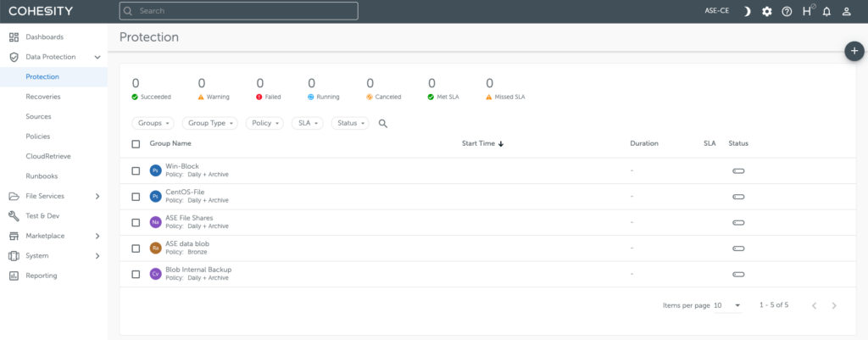Click the settings gear icon
Image resolution: width=868 pixels, height=340 pixels.
(x=767, y=11)
